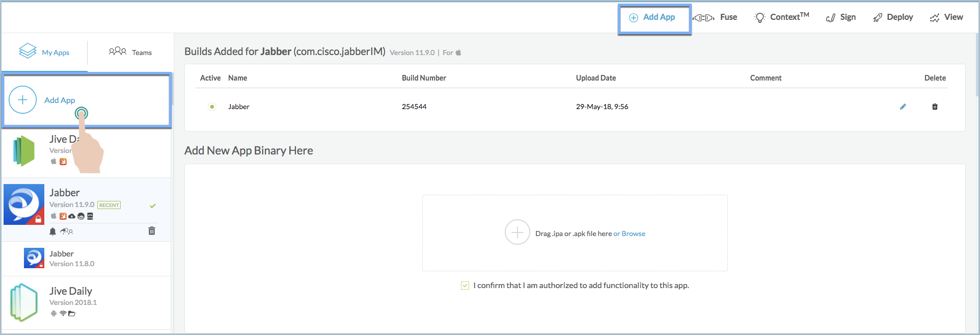Click the lightbulb icon beside Context
This screenshot has width=980, height=335.
click(x=760, y=18)
